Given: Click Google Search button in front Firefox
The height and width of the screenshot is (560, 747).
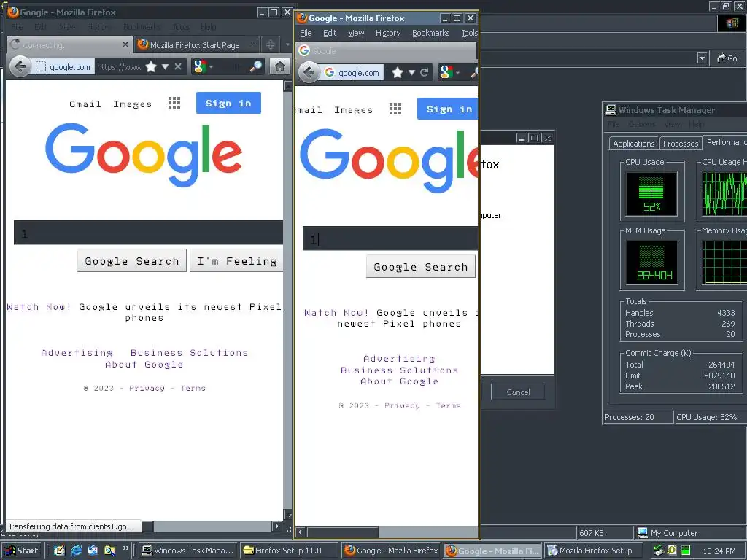Looking at the screenshot, I should click(x=421, y=267).
